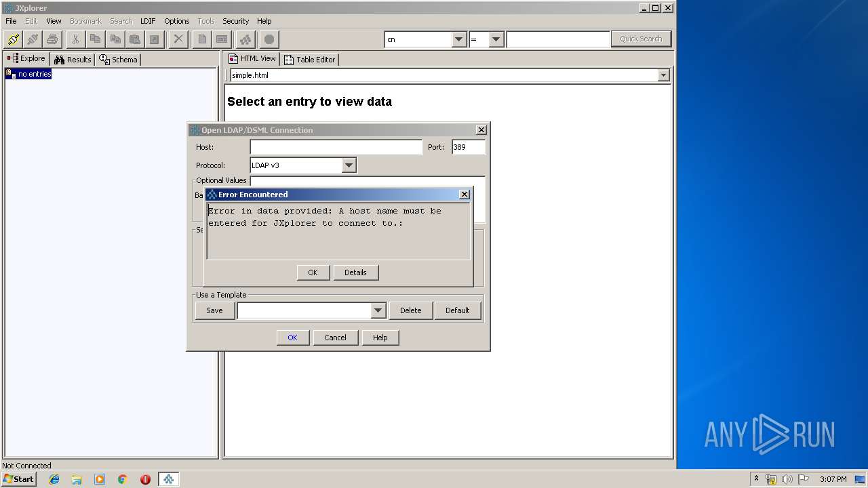
Task: Open the File menu
Action: click(x=11, y=21)
